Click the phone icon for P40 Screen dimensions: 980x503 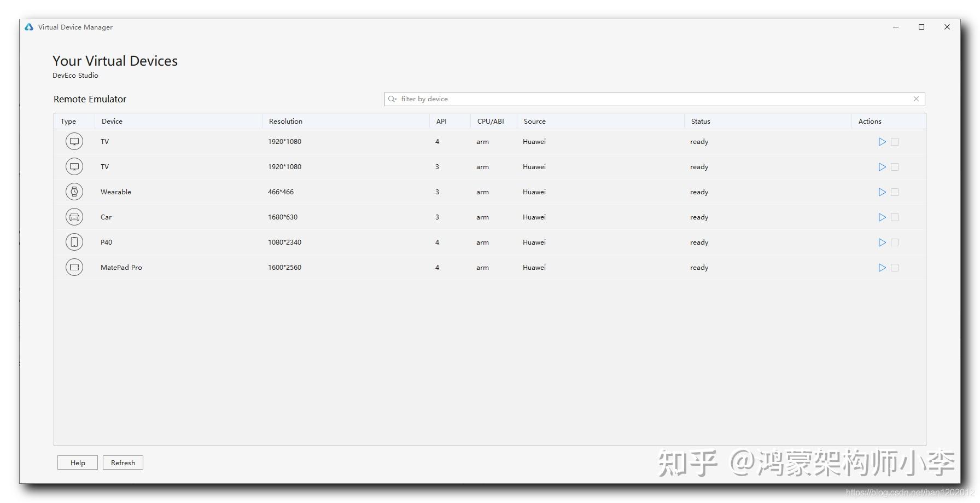click(74, 242)
